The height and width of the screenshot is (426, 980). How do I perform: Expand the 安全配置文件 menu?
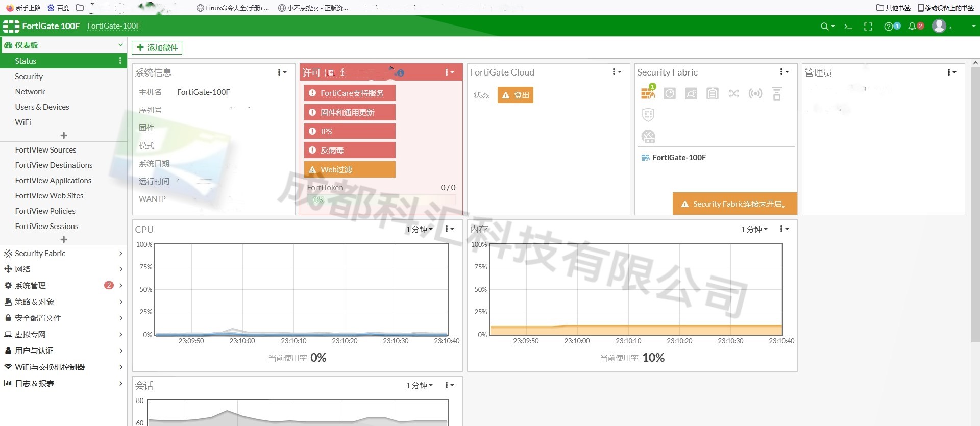(x=63, y=318)
